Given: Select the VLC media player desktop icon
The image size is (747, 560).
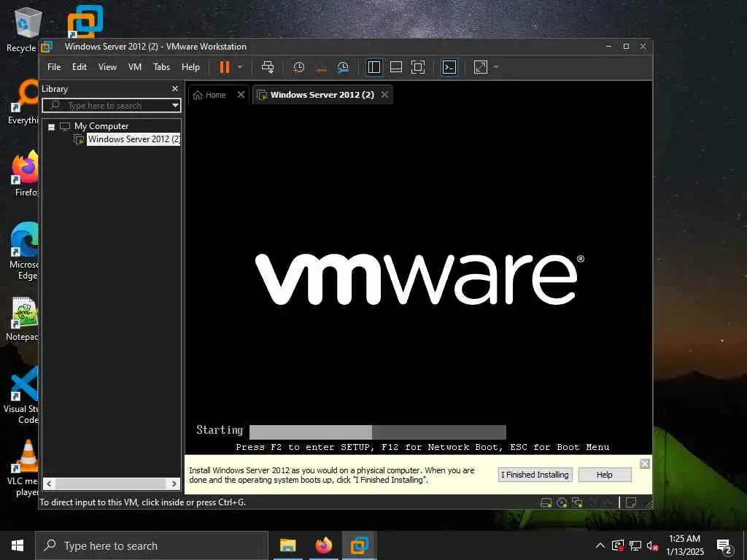Looking at the screenshot, I should pyautogui.click(x=23, y=468).
